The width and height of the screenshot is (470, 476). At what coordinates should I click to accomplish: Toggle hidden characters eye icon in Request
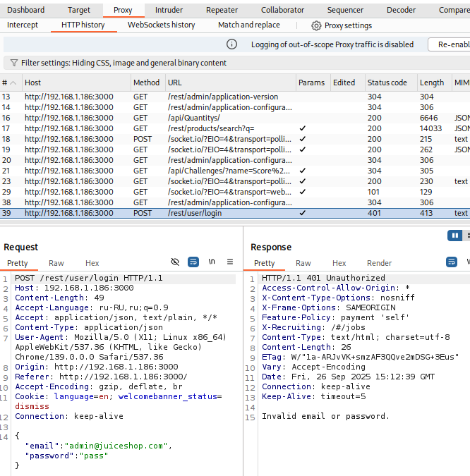[x=175, y=262]
